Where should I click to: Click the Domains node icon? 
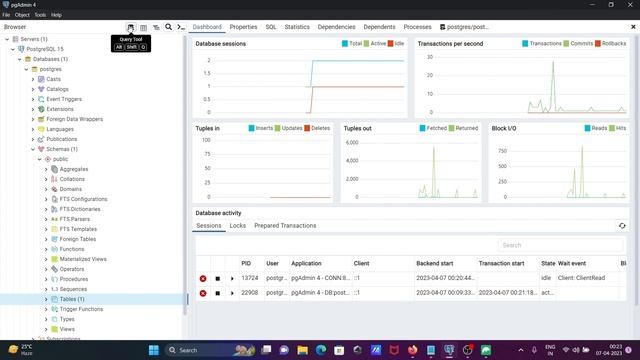coord(54,189)
